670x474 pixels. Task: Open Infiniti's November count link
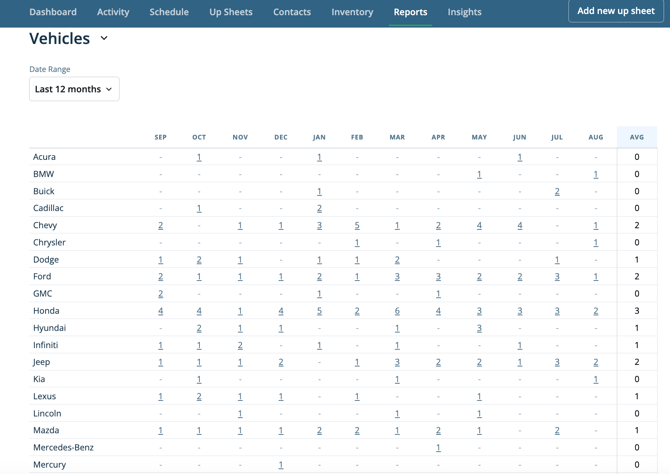tap(240, 345)
